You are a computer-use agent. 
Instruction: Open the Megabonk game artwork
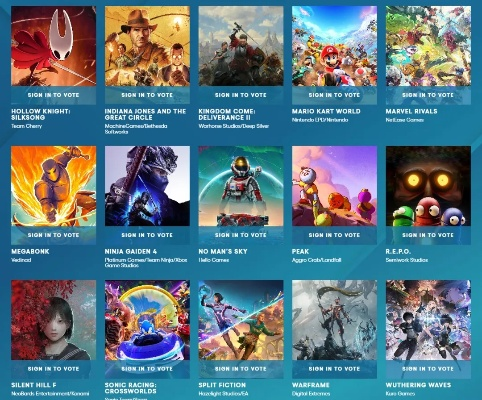(x=54, y=186)
